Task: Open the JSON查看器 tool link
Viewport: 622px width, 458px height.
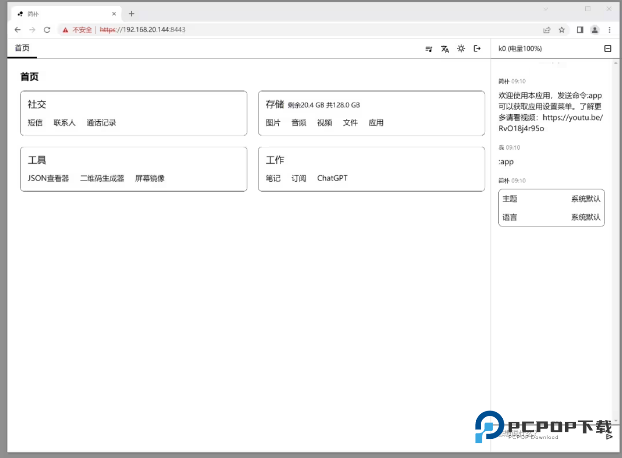Action: click(48, 178)
